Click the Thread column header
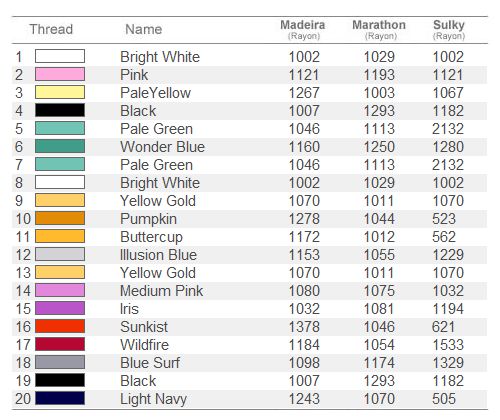The height and width of the screenshot is (420, 500). coord(51,29)
